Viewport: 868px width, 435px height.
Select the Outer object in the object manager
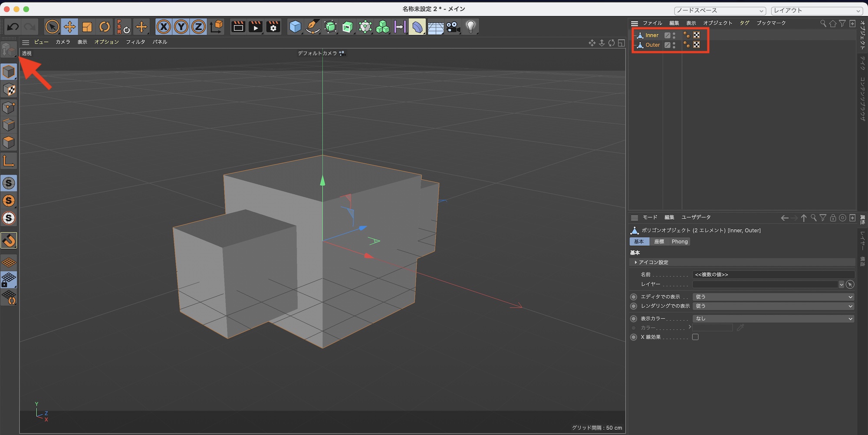point(652,45)
